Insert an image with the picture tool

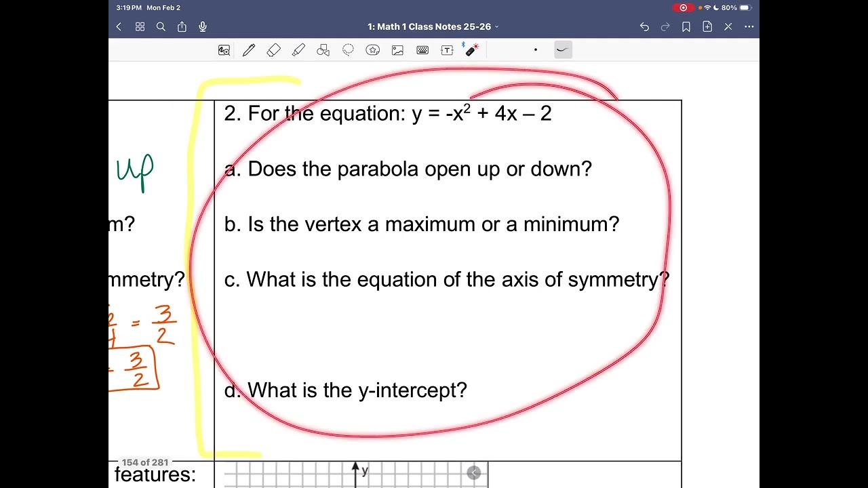click(x=397, y=50)
